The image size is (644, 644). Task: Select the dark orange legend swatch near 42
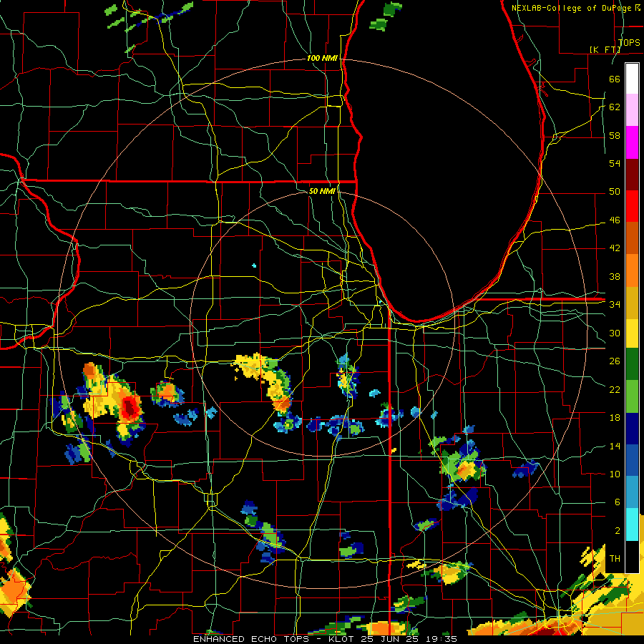click(x=632, y=238)
